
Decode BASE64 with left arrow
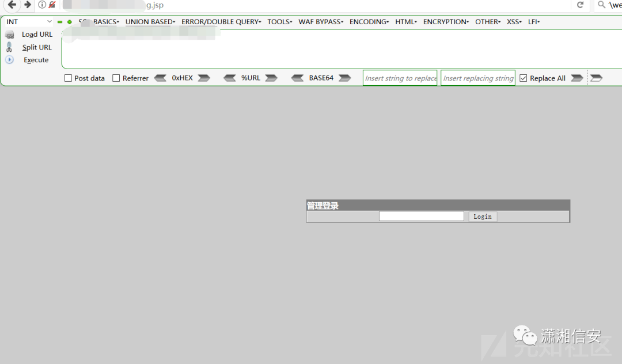tap(298, 78)
